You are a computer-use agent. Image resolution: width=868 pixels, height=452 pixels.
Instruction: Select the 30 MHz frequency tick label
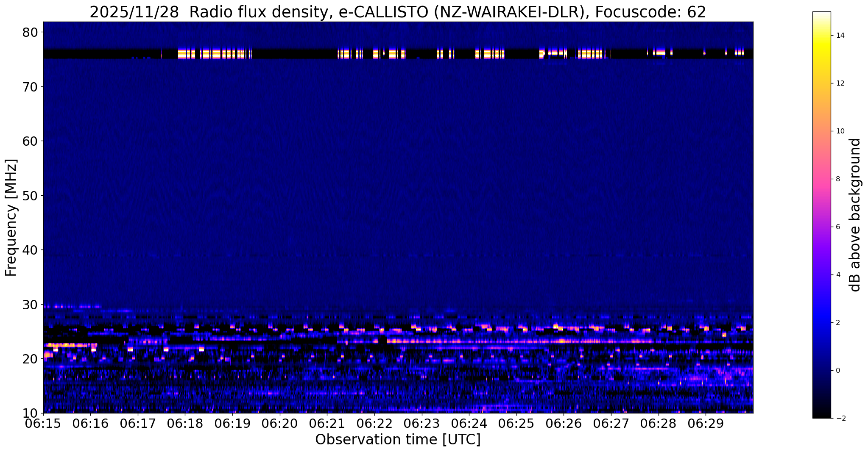pyautogui.click(x=29, y=304)
